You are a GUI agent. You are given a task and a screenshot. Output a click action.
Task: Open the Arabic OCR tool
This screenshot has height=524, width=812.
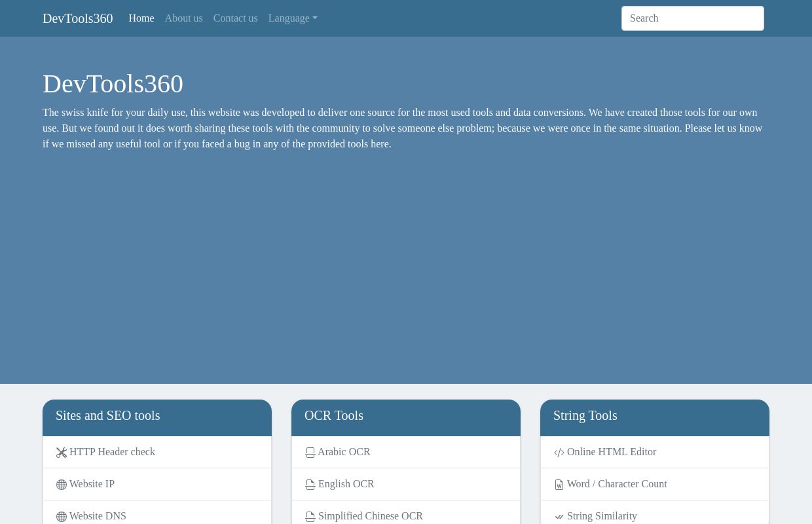pyautogui.click(x=344, y=451)
